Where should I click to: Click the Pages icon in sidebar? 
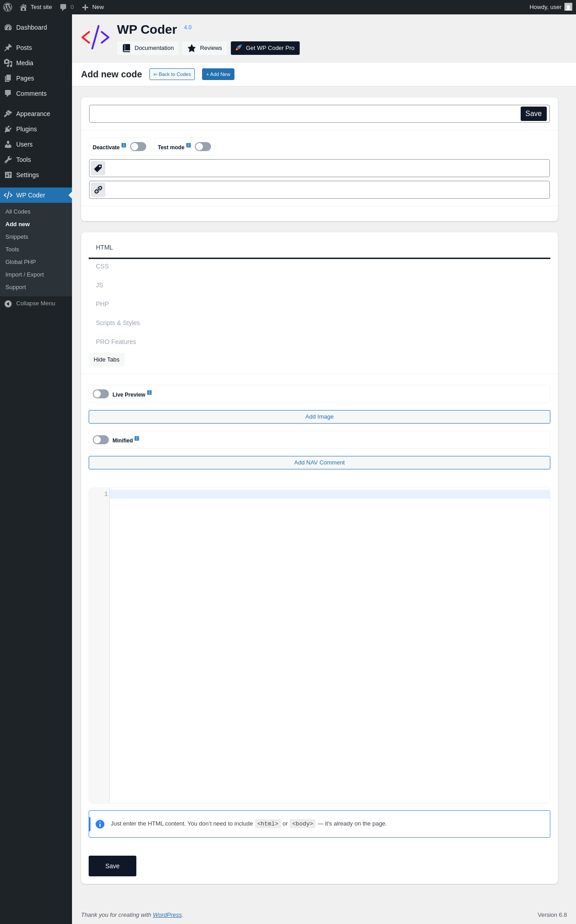pos(8,78)
